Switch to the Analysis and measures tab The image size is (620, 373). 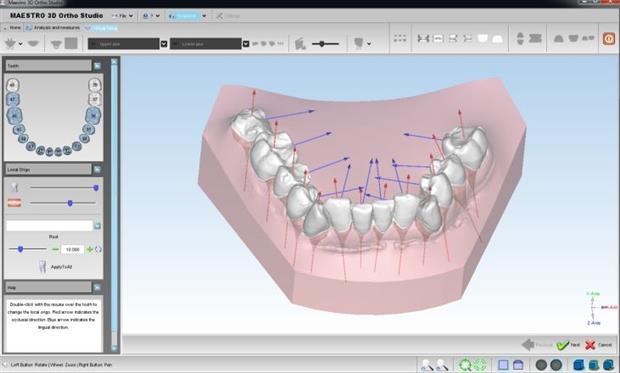point(53,28)
